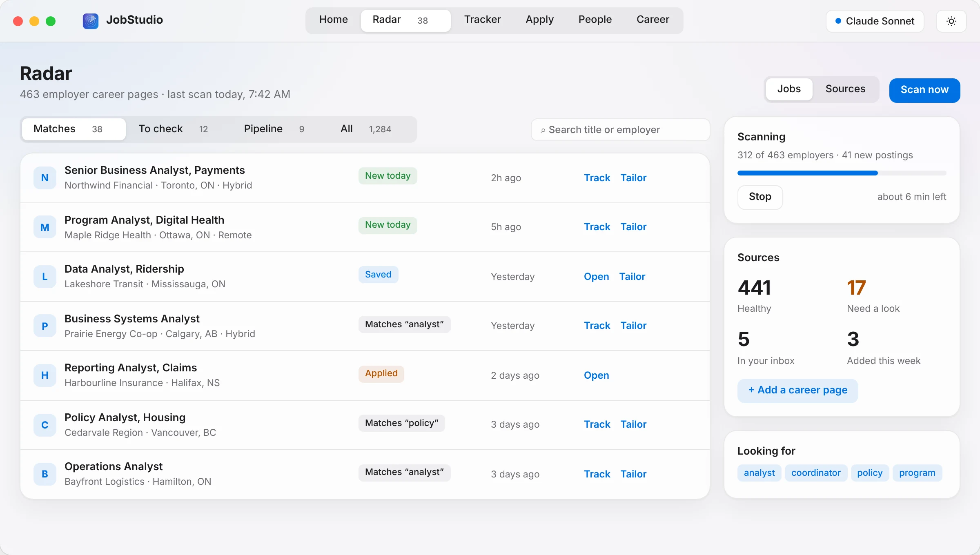Stop the current scan
The height and width of the screenshot is (555, 980).
760,197
